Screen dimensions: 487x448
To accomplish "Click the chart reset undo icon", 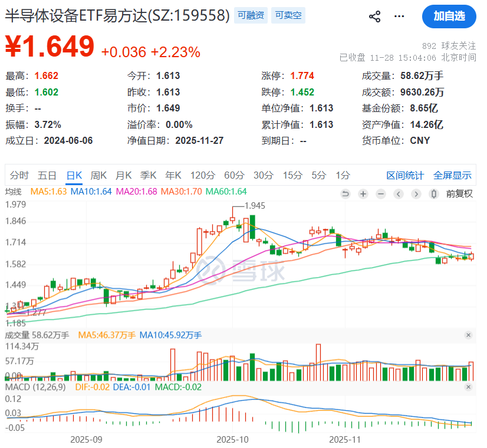I will [x=345, y=194].
